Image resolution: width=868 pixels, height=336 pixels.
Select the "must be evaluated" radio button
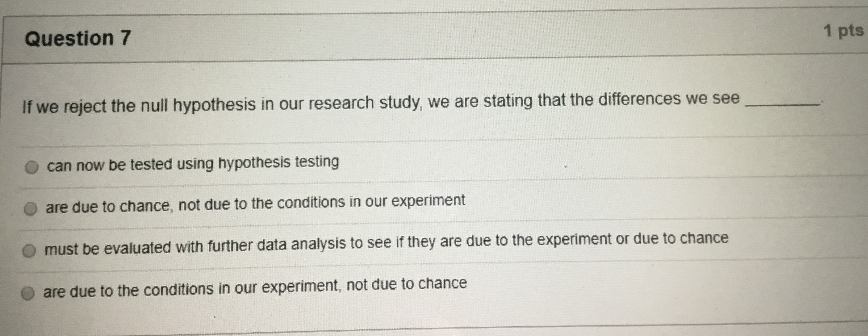coord(30,251)
